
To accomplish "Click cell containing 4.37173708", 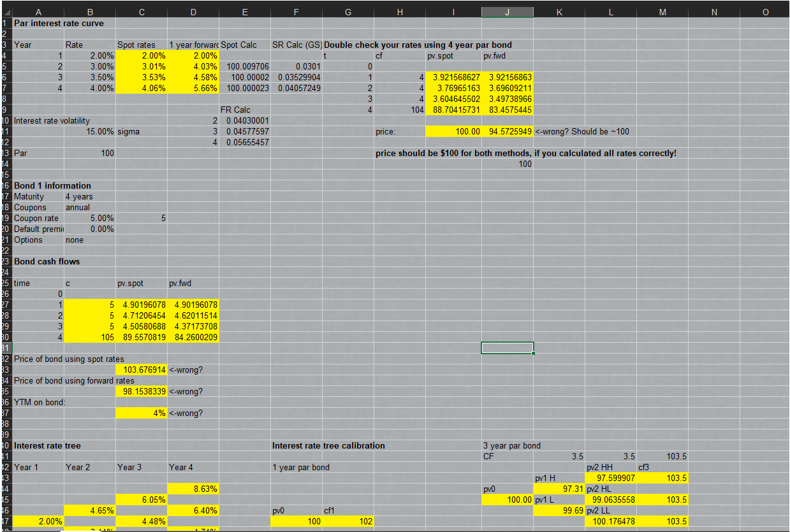I will 193,326.
